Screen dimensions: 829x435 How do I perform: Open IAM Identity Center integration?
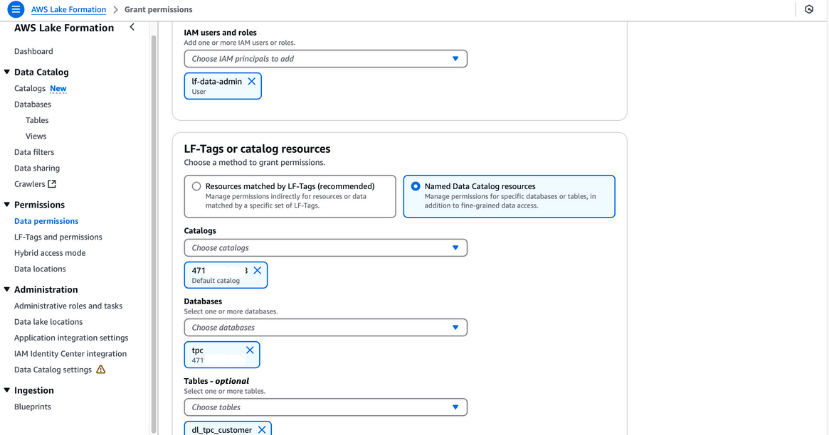tap(70, 354)
